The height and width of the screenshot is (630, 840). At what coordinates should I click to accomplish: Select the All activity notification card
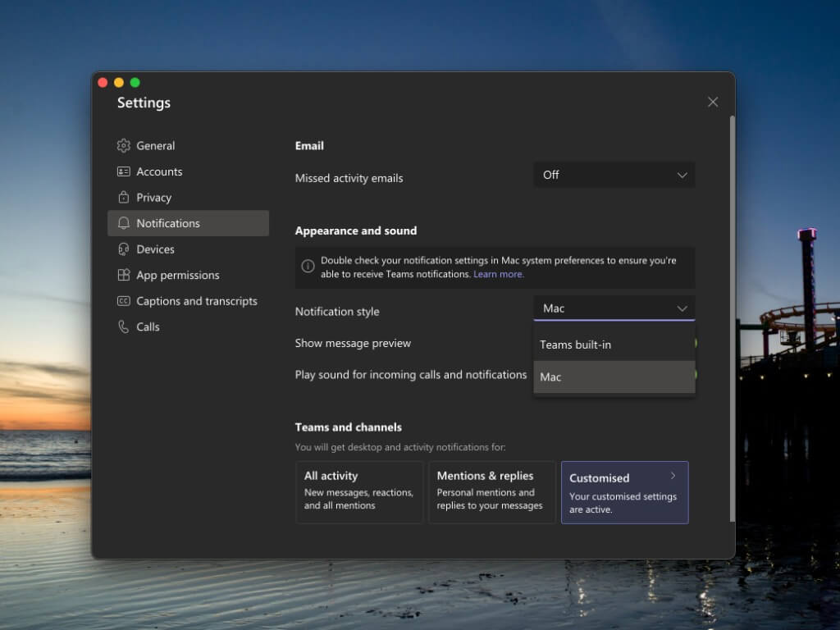[359, 491]
